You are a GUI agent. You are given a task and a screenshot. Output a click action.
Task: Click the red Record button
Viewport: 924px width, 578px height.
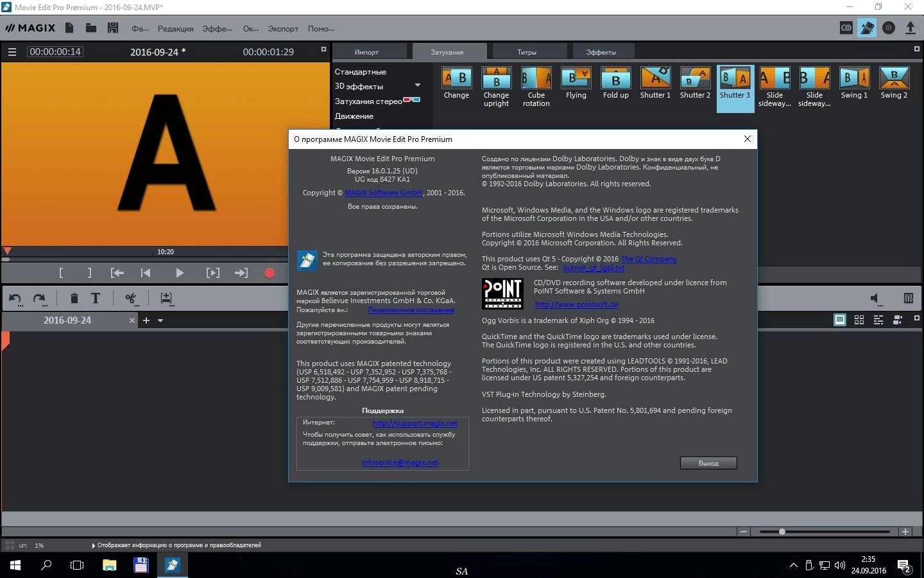click(269, 273)
